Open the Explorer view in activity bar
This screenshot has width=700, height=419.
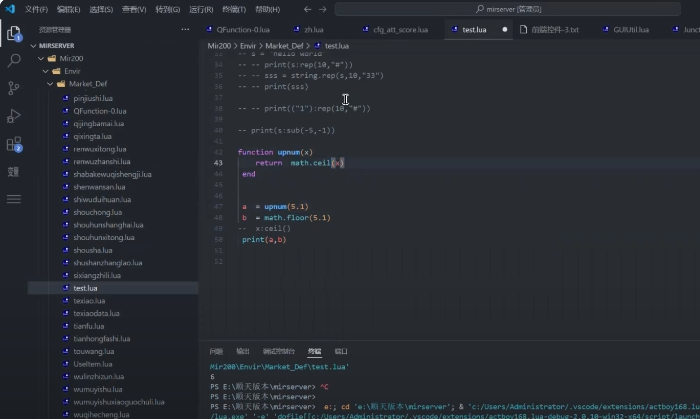pyautogui.click(x=14, y=33)
